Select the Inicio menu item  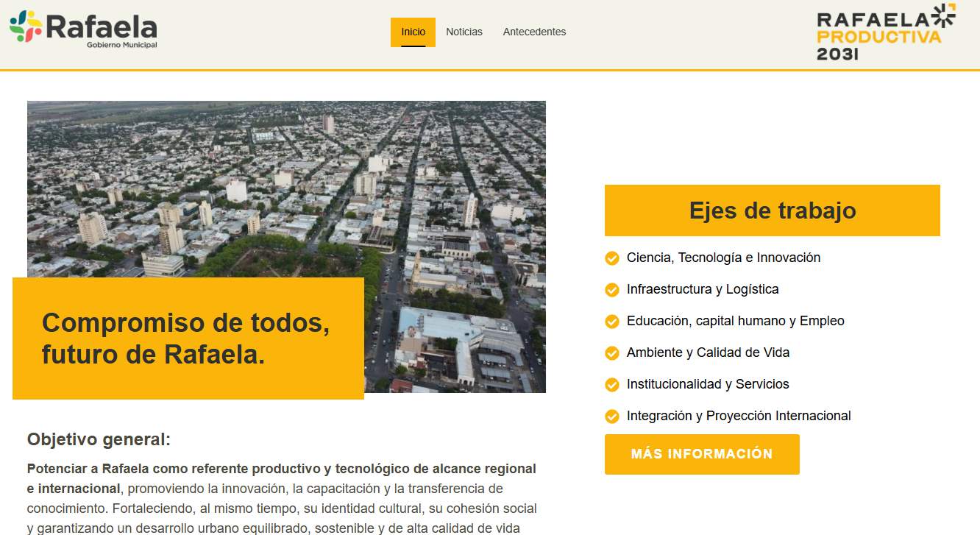pos(413,32)
